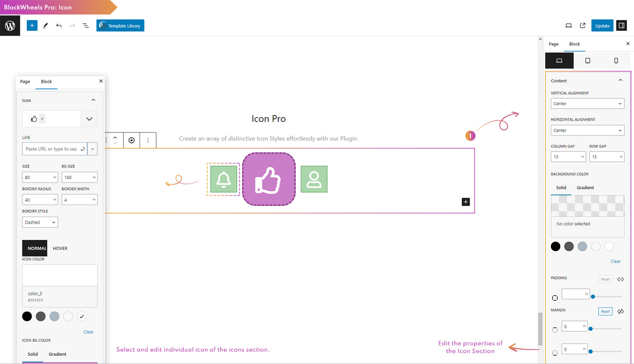The height and width of the screenshot is (364, 634).
Task: Open the Border Style Dashed dropdown
Action: pos(40,222)
